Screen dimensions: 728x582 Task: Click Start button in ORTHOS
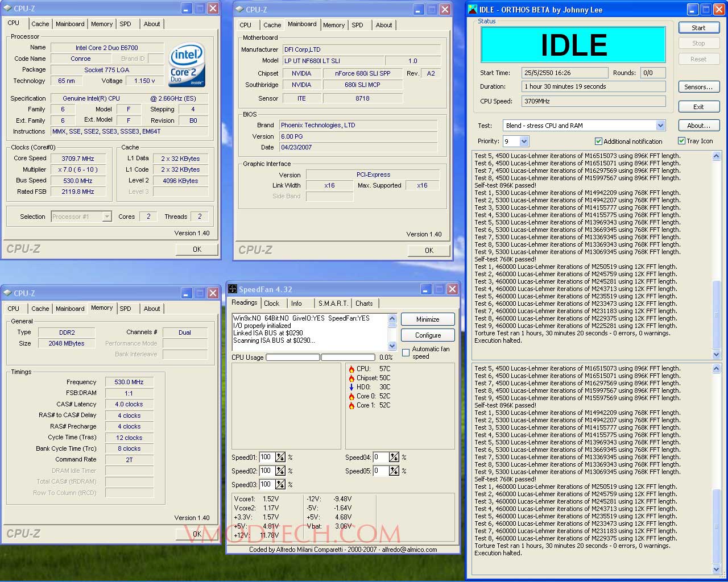[698, 28]
